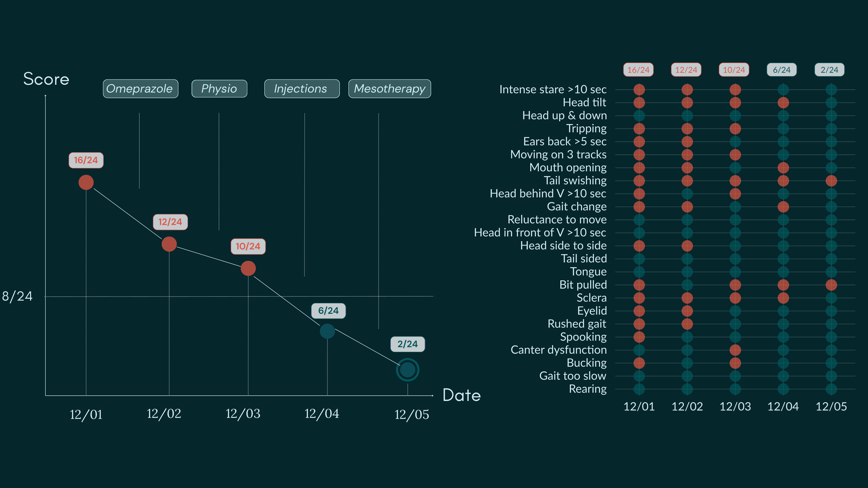Click the 16/24 data point on the line chart
The height and width of the screenshot is (488, 868).
86,182
